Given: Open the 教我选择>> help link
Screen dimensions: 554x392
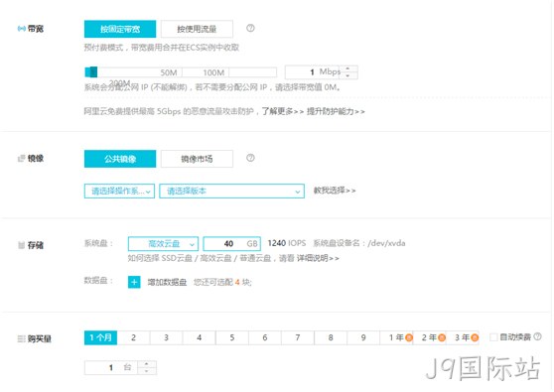Looking at the screenshot, I should tap(335, 191).
